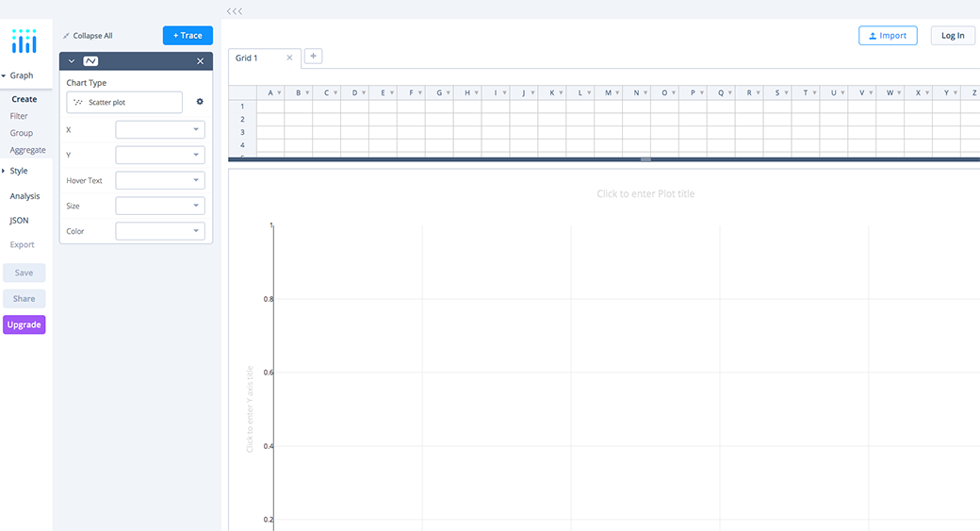Select Scatter plot chart type field

(124, 102)
